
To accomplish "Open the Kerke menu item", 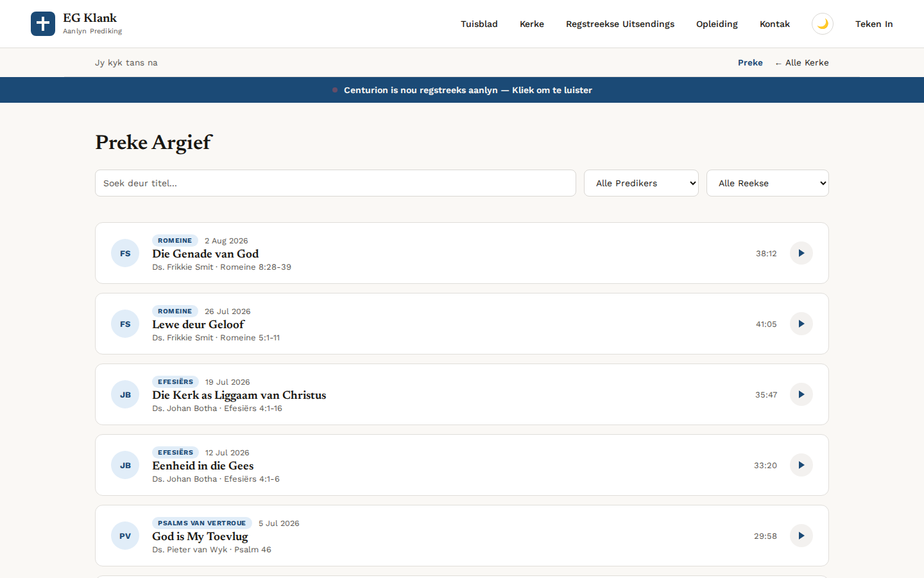I will click(x=532, y=24).
